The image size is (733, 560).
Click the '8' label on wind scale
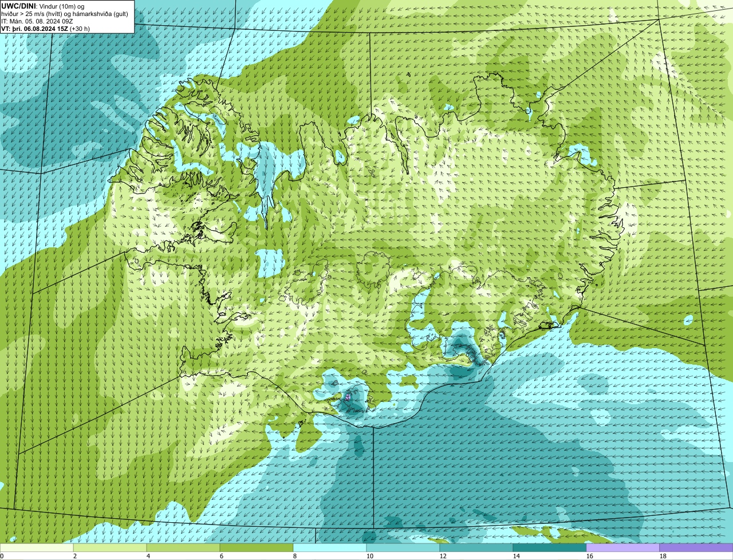(x=295, y=556)
